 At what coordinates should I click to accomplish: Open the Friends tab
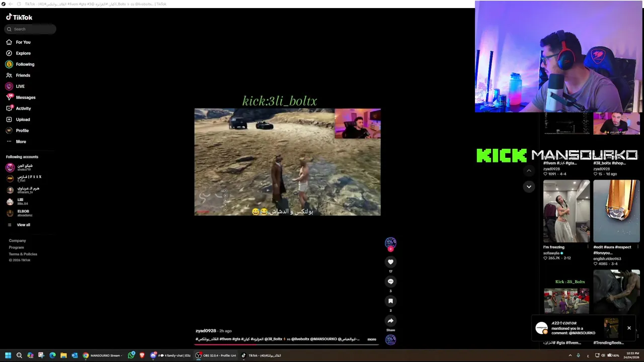coord(18,75)
